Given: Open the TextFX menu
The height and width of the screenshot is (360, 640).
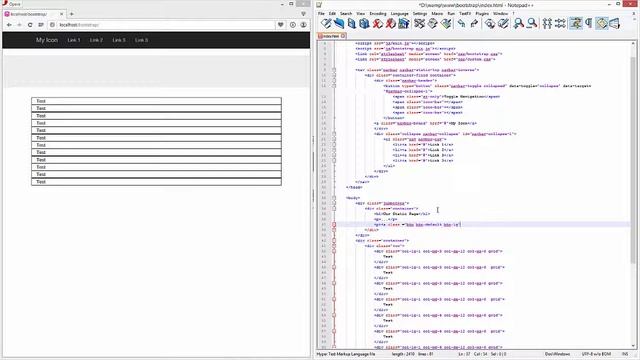Looking at the screenshot, I should tap(465, 13).
